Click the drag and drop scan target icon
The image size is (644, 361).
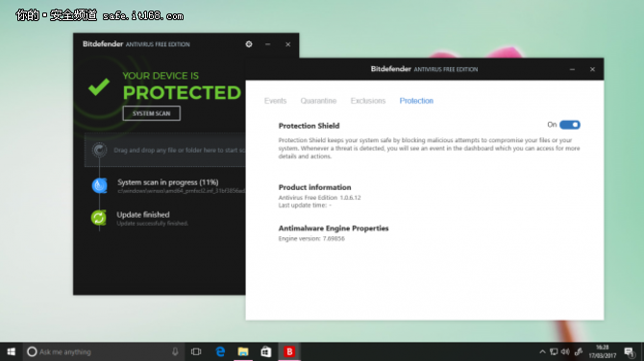click(99, 150)
